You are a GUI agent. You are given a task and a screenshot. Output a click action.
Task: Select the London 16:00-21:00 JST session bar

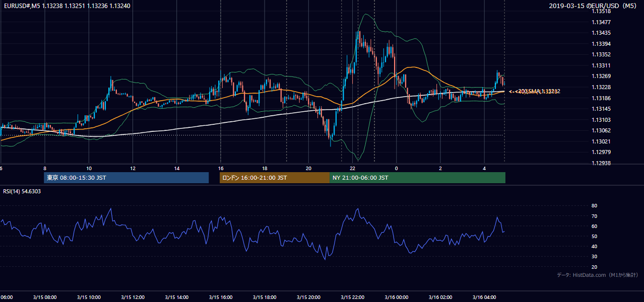[x=274, y=178]
